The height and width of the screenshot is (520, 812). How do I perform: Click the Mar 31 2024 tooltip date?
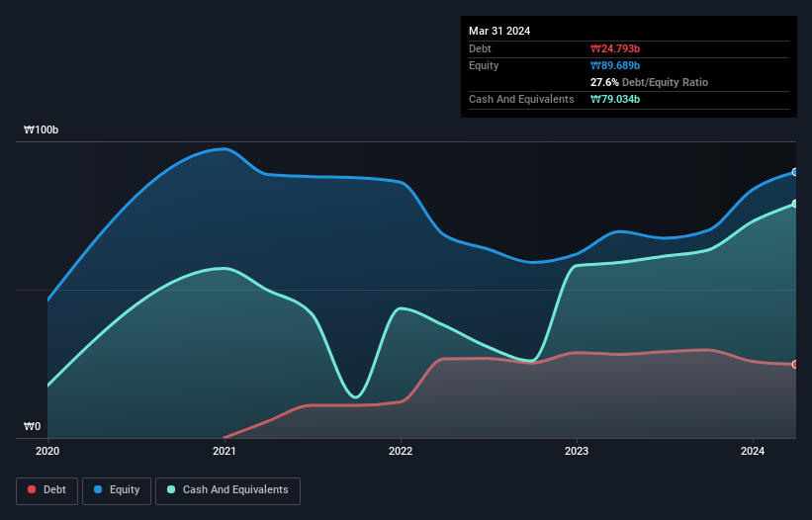(499, 31)
